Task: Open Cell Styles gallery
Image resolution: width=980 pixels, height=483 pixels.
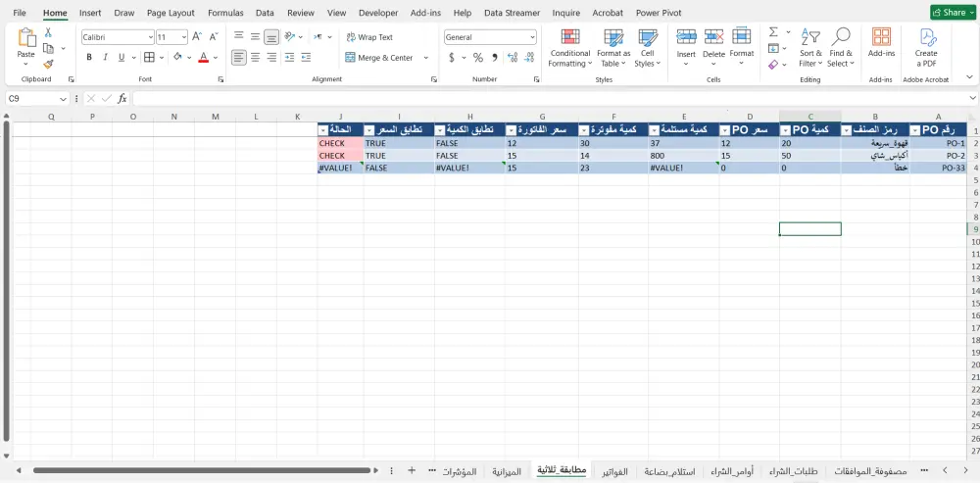Action: 648,48
